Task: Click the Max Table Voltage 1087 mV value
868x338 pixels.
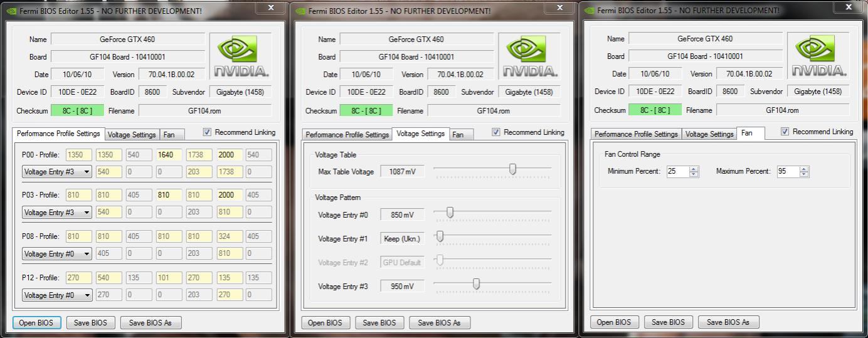Action: tap(402, 171)
